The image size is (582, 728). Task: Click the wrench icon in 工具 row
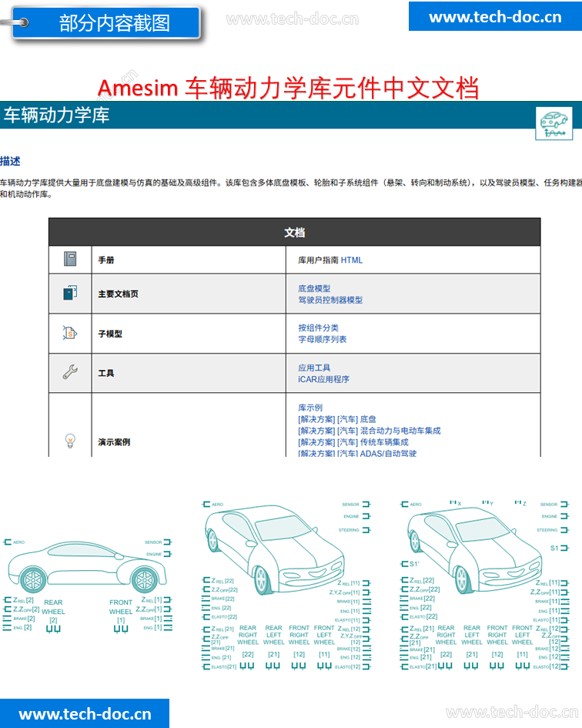point(70,372)
